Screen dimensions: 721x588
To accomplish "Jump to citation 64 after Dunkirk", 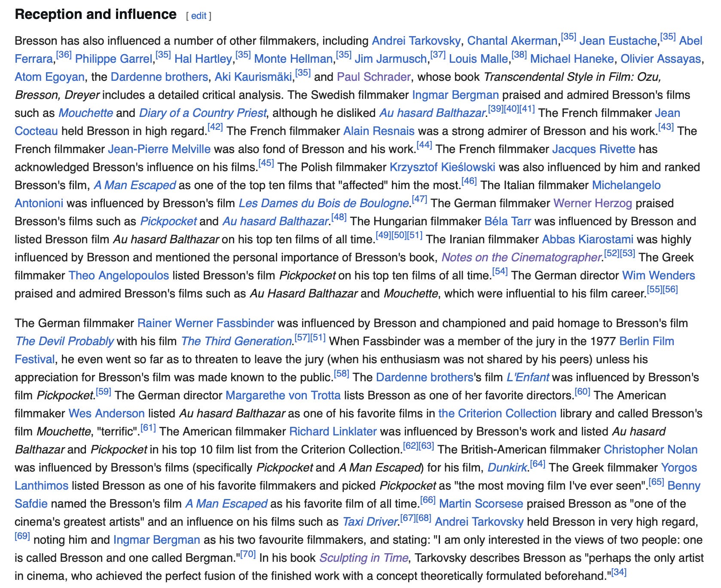I will point(538,463).
